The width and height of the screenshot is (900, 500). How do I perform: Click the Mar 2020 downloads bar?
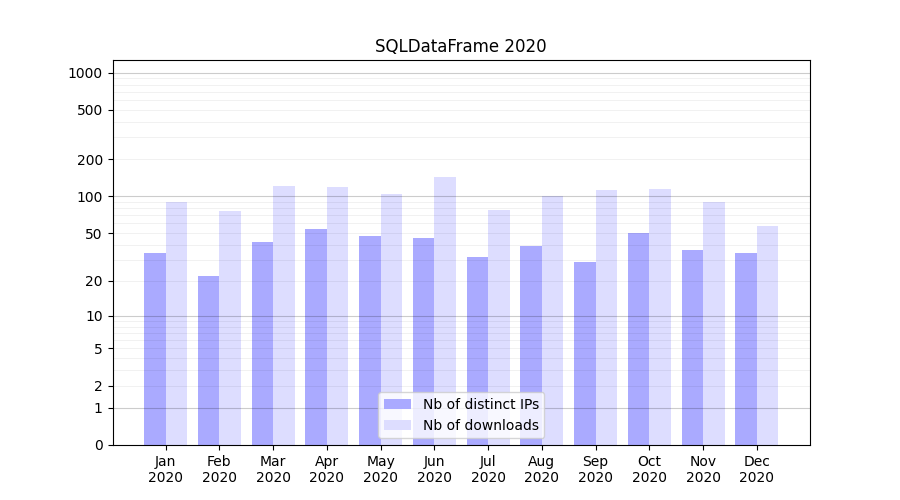pyautogui.click(x=284, y=315)
